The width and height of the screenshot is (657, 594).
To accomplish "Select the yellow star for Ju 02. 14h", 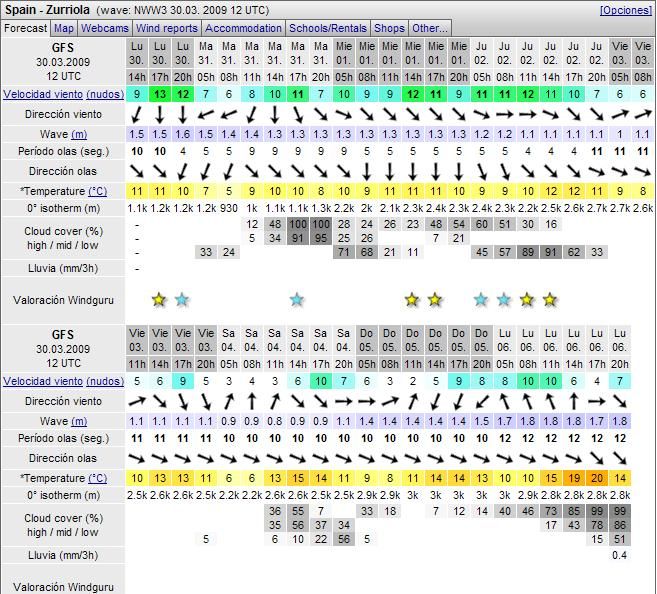I will [x=550, y=300].
